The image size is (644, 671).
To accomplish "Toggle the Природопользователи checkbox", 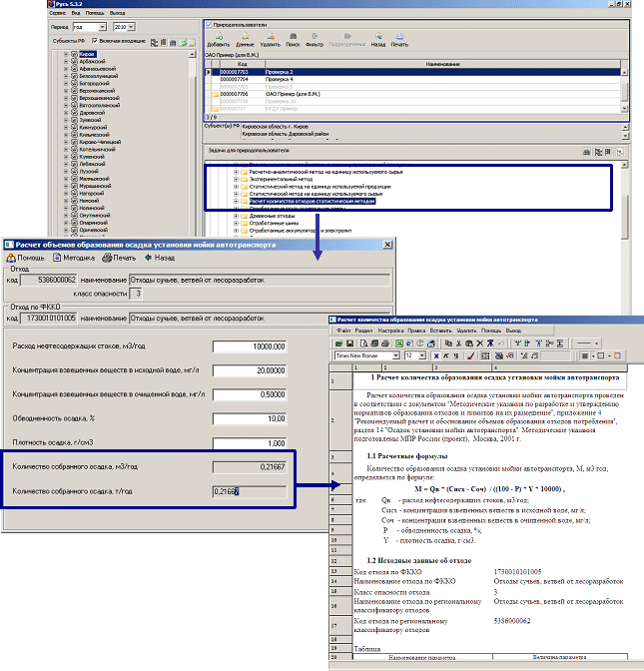I will (x=208, y=23).
